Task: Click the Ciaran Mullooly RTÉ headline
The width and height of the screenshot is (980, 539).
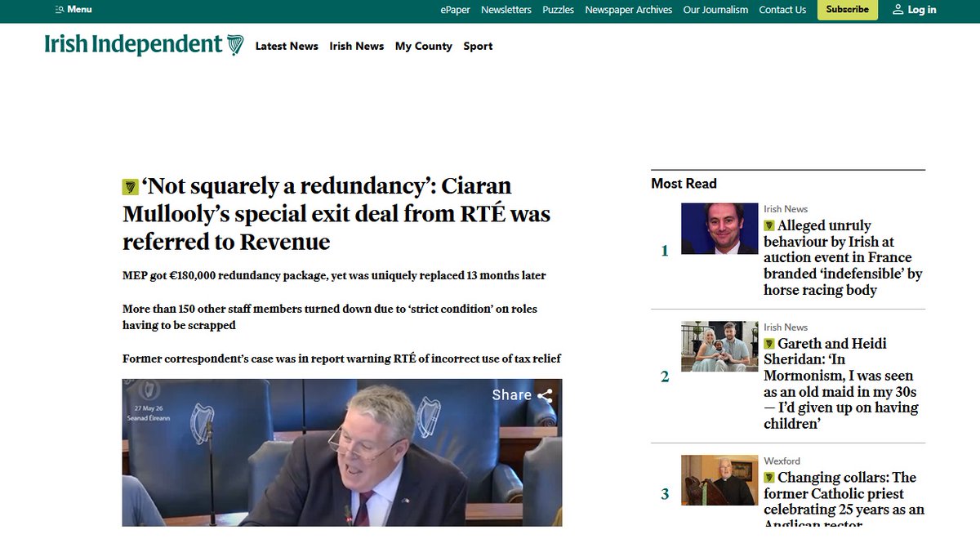Action: [x=336, y=214]
